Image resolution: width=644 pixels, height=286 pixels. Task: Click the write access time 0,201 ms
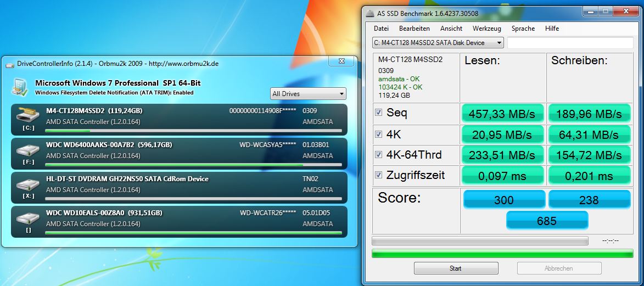[x=590, y=176]
